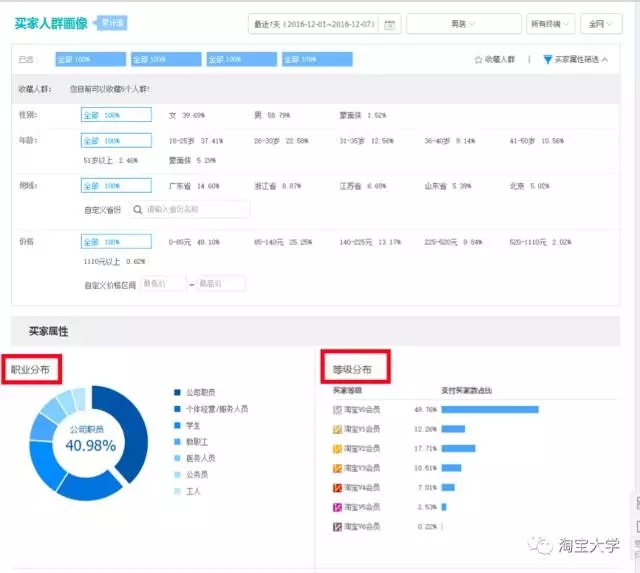Focus the custom province search field
The image size is (640, 573).
pyautogui.click(x=190, y=209)
